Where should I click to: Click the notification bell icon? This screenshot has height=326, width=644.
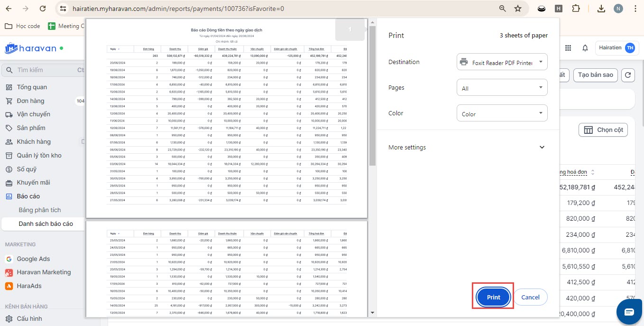[x=585, y=48]
